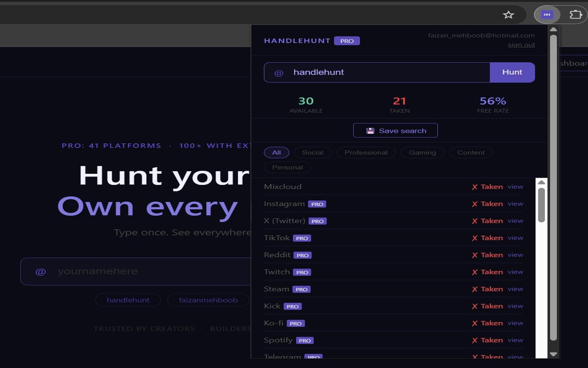Click the TikTok platform name

click(x=277, y=238)
